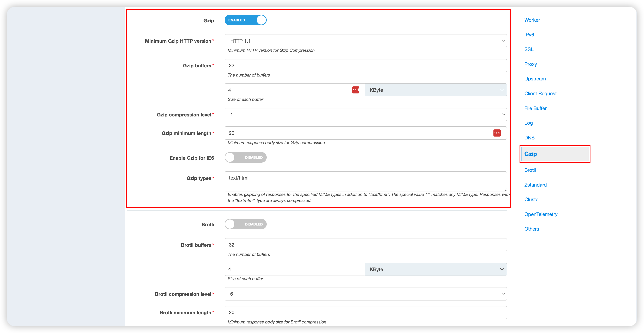
Task: Click the 'Enable Gzip for IE6' label
Action: (x=192, y=158)
